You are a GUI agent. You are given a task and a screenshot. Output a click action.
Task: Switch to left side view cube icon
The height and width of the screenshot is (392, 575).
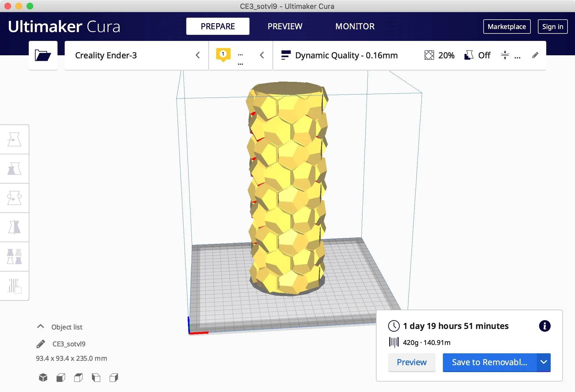pos(96,378)
